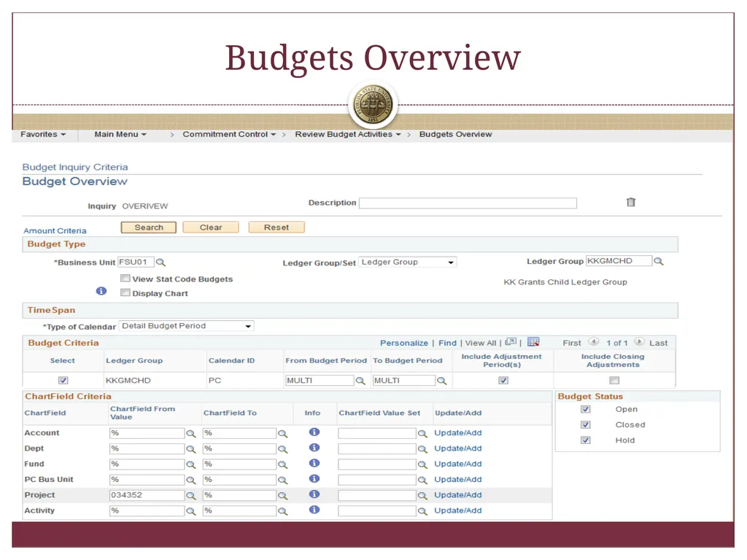Image resolution: width=747 pixels, height=560 pixels.
Task: Uncheck the Closed budget status checkbox
Action: click(x=586, y=425)
